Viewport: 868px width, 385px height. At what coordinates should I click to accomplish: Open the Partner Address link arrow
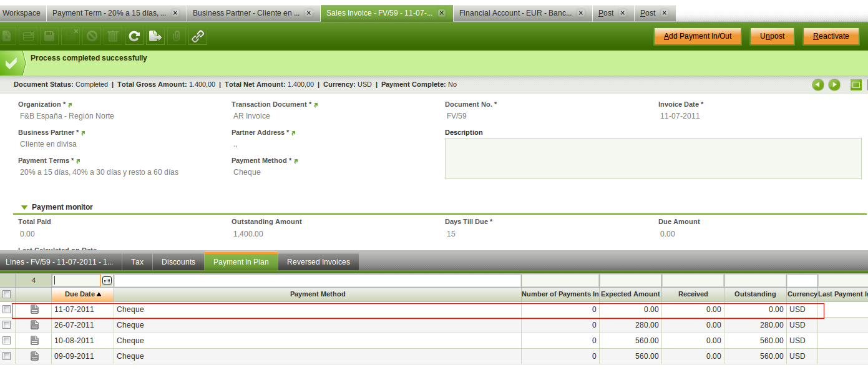293,133
